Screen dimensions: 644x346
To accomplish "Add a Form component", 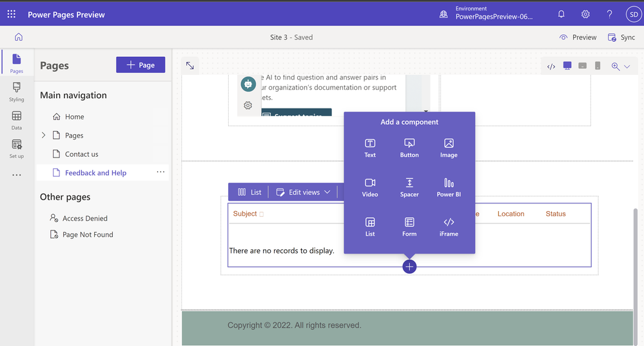I will [409, 227].
